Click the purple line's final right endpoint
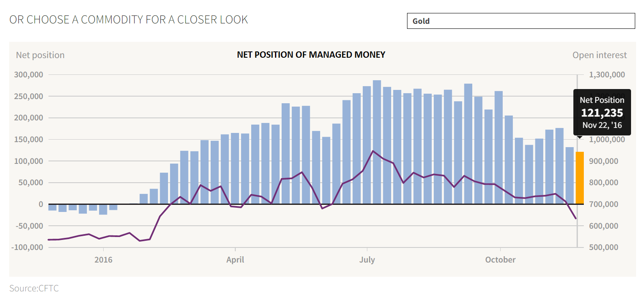Screen dimensions: 644x306 tap(576, 219)
